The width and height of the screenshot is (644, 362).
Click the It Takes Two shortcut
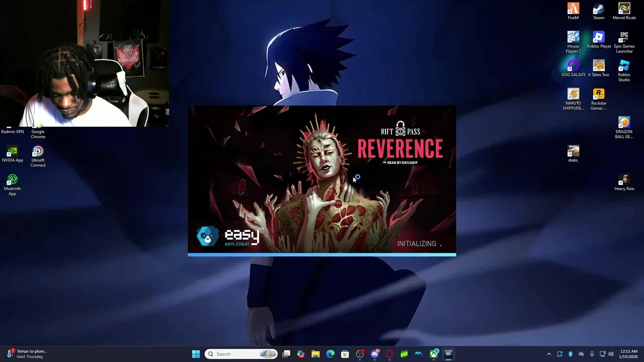point(599,68)
